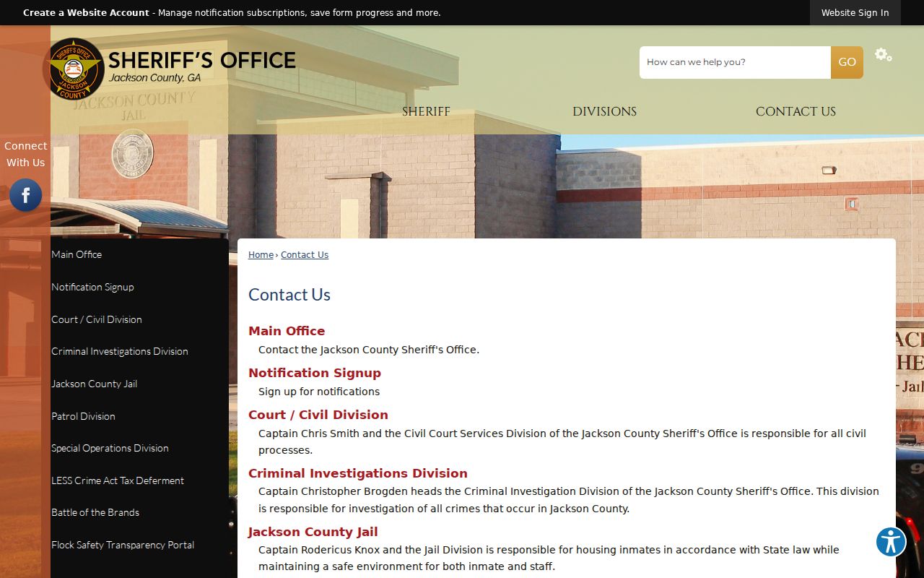The image size is (924, 578).
Task: Click the Main Office heading link
Action: [287, 331]
